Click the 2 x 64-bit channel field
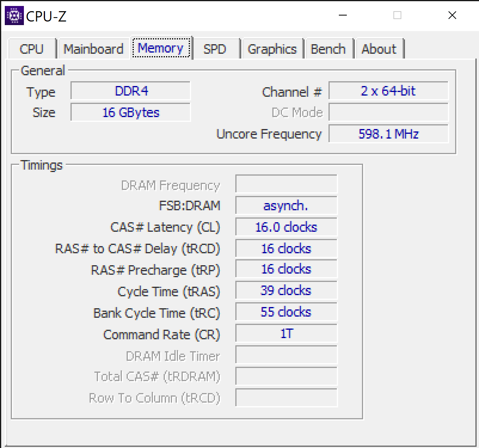The height and width of the screenshot is (448, 479). click(388, 91)
